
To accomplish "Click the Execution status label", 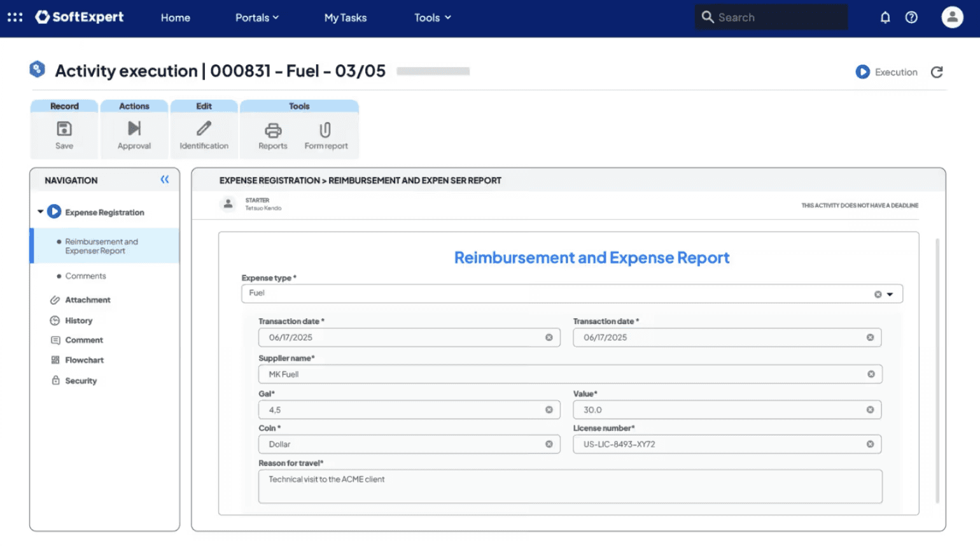I will click(x=896, y=72).
